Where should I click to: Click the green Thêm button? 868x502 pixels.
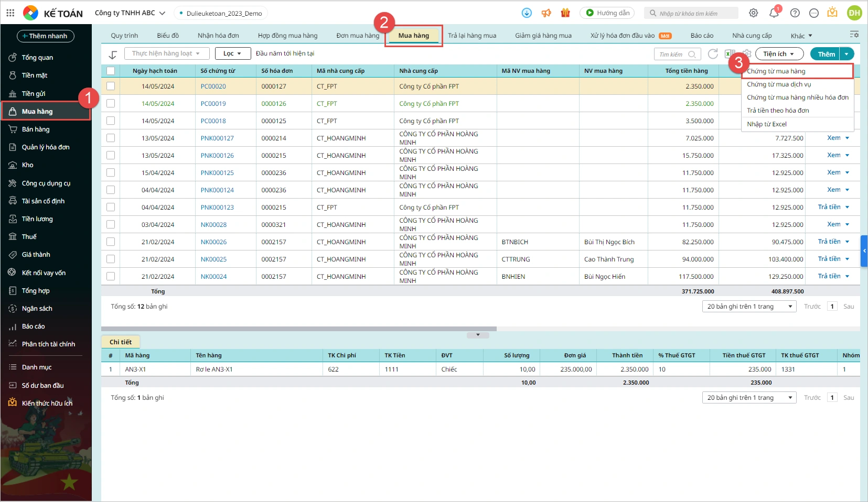tap(826, 54)
